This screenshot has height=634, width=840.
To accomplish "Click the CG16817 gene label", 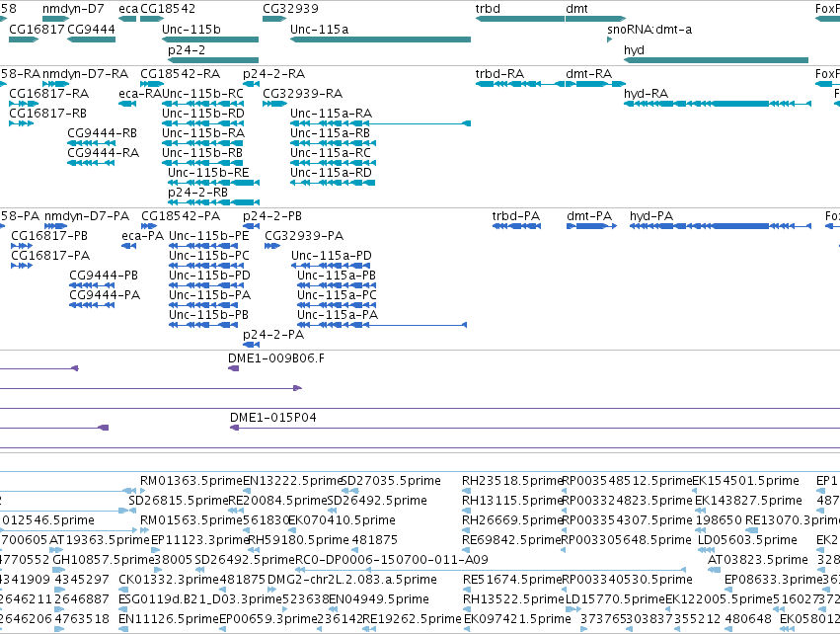I will (37, 30).
